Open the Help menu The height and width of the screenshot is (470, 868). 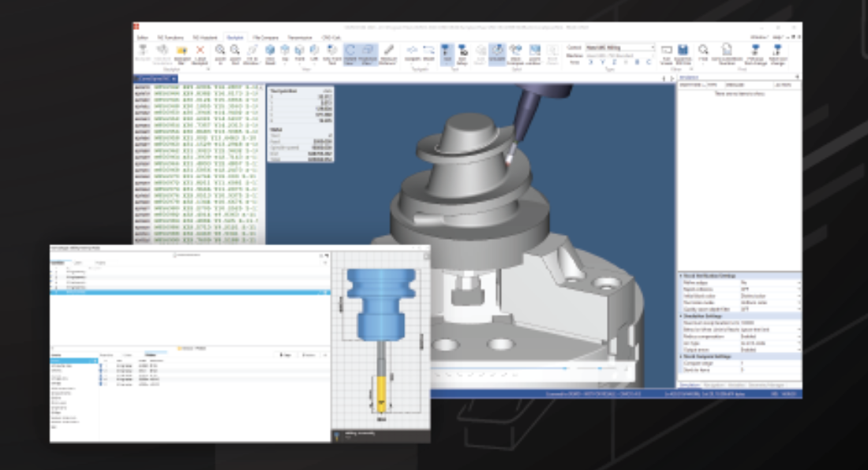[778, 37]
